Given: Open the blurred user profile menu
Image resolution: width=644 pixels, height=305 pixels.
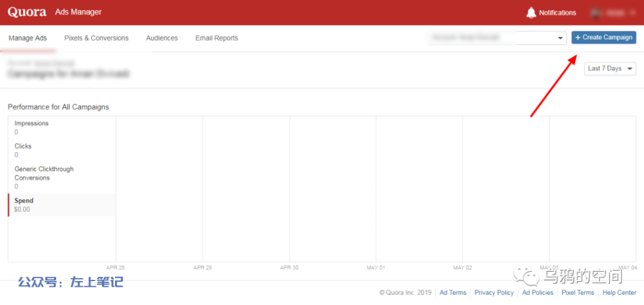Looking at the screenshot, I should 613,13.
